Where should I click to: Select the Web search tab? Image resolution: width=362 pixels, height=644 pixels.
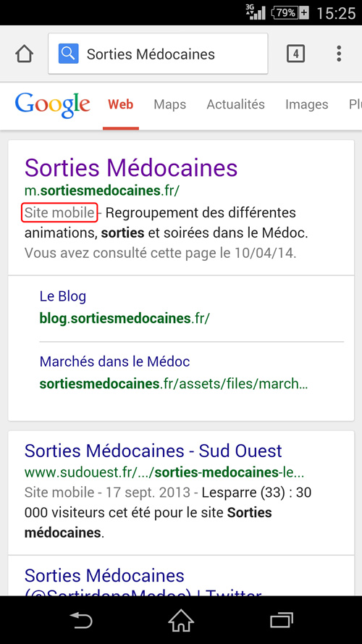click(x=121, y=105)
